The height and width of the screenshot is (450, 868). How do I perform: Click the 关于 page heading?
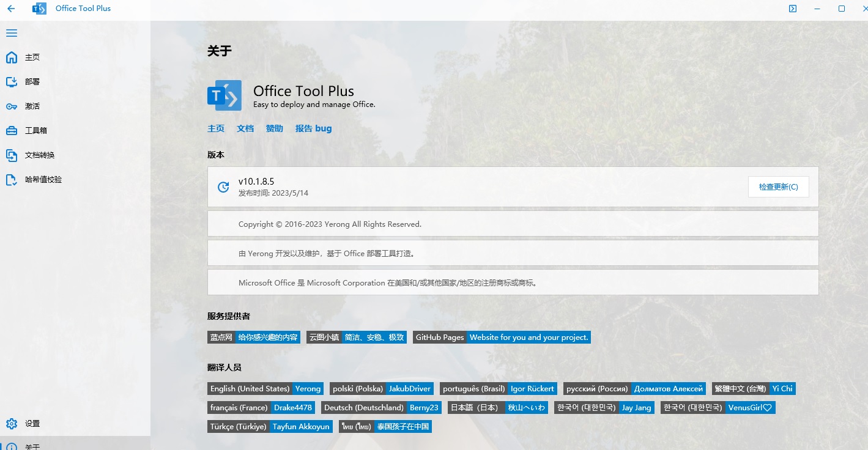point(220,51)
